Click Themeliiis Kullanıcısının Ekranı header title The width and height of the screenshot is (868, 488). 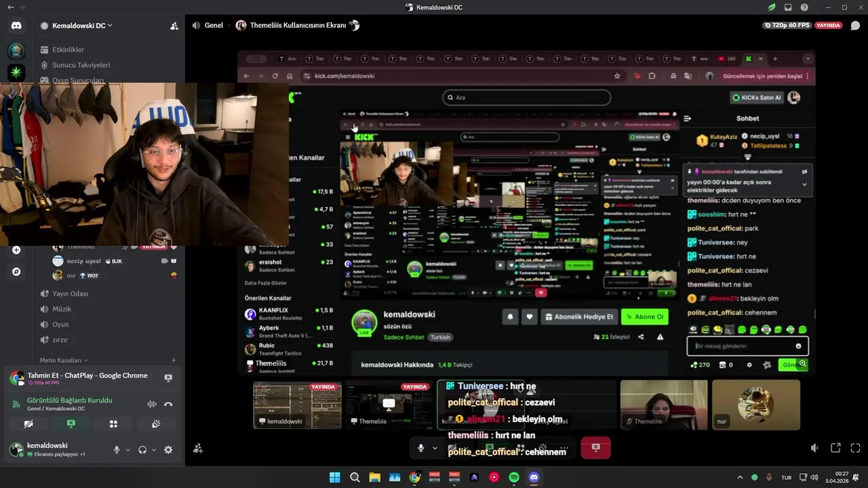pyautogui.click(x=298, y=26)
